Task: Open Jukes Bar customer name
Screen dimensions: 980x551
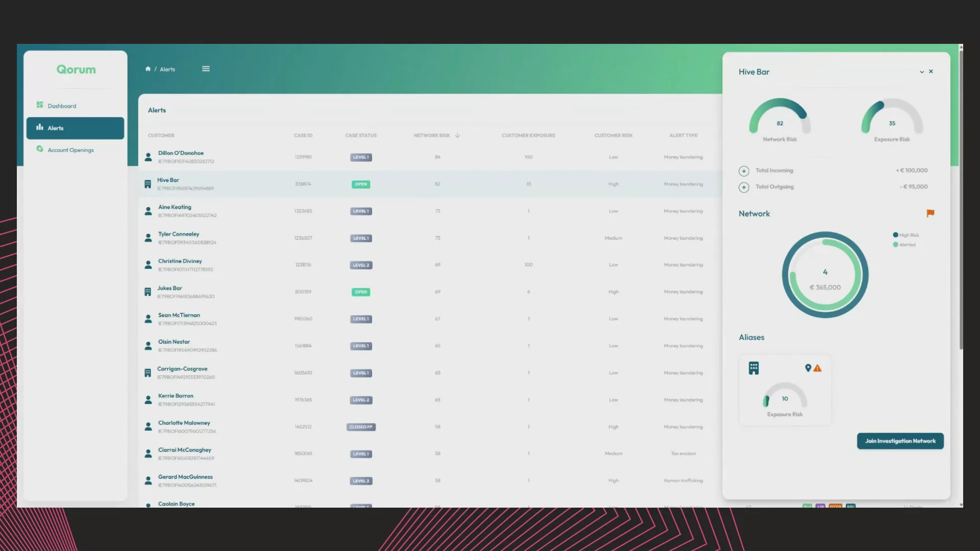Action: (x=169, y=288)
